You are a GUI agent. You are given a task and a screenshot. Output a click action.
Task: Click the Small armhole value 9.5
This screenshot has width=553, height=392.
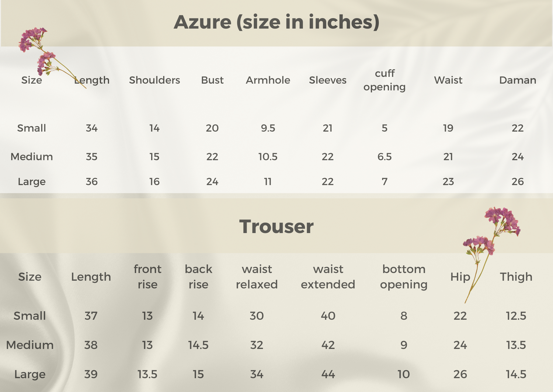click(268, 128)
